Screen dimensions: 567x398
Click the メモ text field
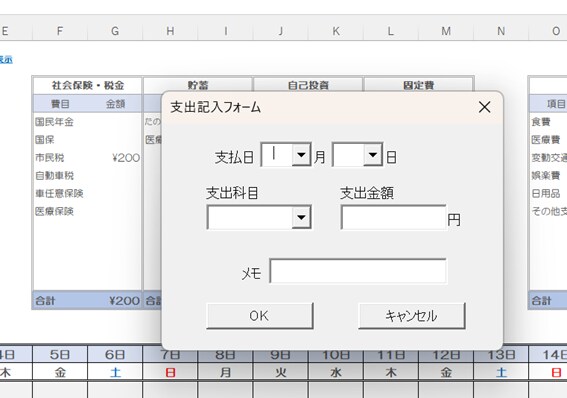click(358, 271)
